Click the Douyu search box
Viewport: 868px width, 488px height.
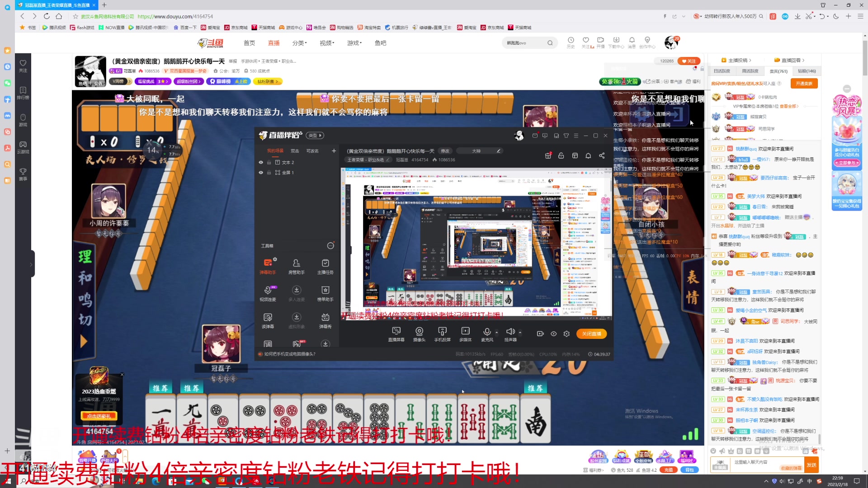click(530, 43)
